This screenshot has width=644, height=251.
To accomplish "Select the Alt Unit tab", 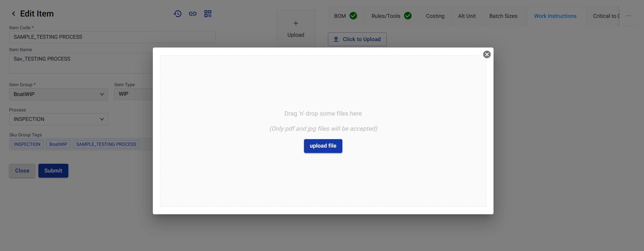I will [467, 16].
